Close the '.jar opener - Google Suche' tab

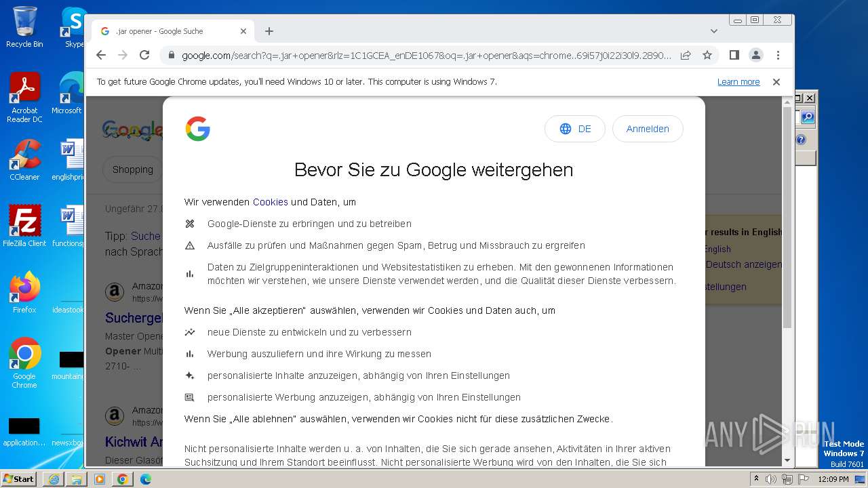[243, 31]
